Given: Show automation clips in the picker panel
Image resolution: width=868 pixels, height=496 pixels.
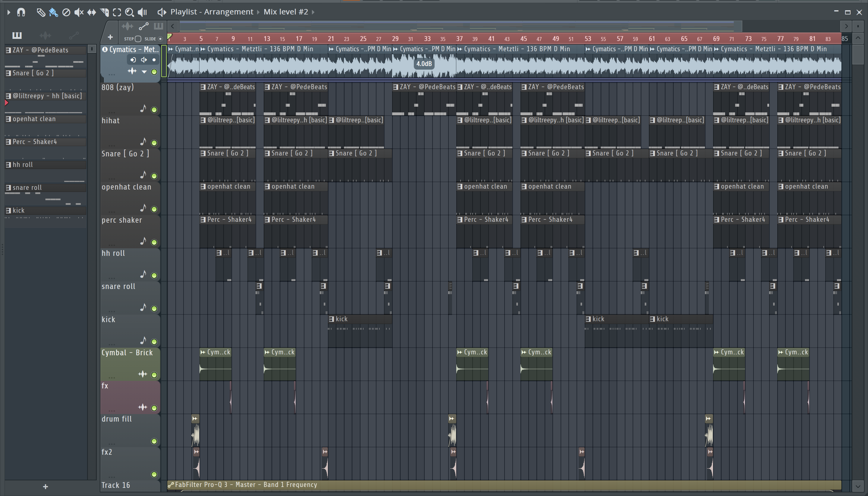Looking at the screenshot, I should tap(74, 35).
